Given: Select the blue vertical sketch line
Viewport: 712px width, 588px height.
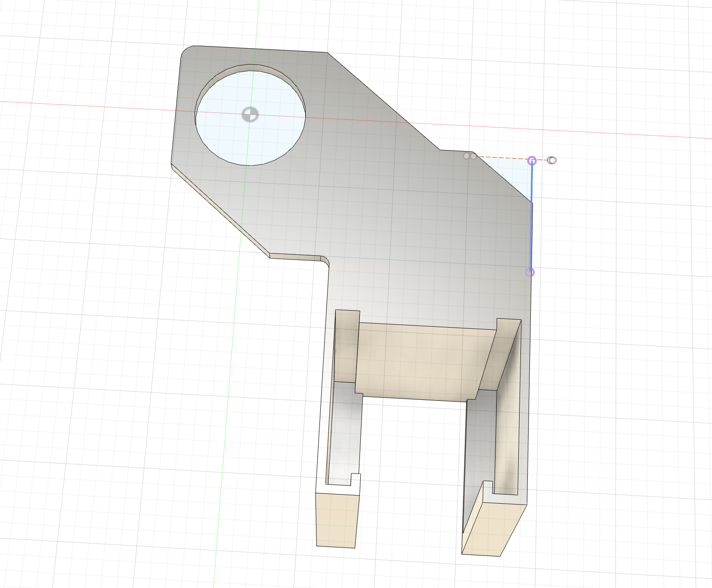Looking at the screenshot, I should click(x=531, y=224).
